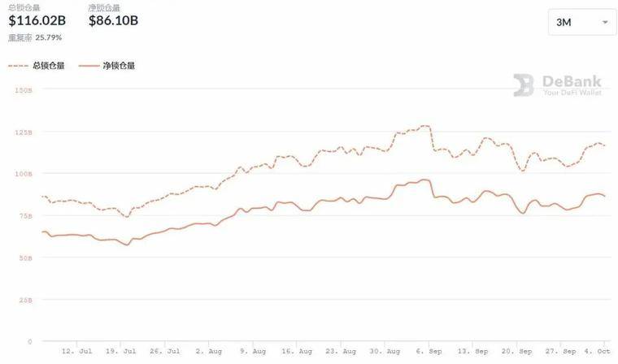Click the DeBank watermark text
The image size is (618, 364).
coord(572,84)
